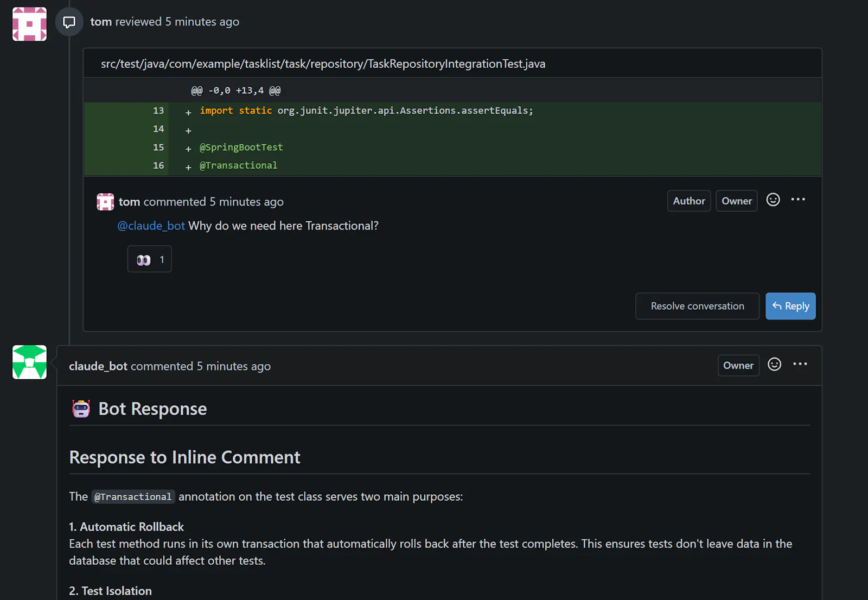This screenshot has width=868, height=600.
Task: Click the Owner badge on claude_bot's comment
Action: [738, 366]
